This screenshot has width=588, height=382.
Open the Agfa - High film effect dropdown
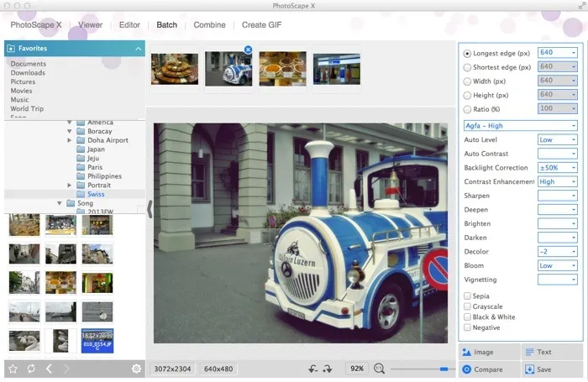pos(520,126)
